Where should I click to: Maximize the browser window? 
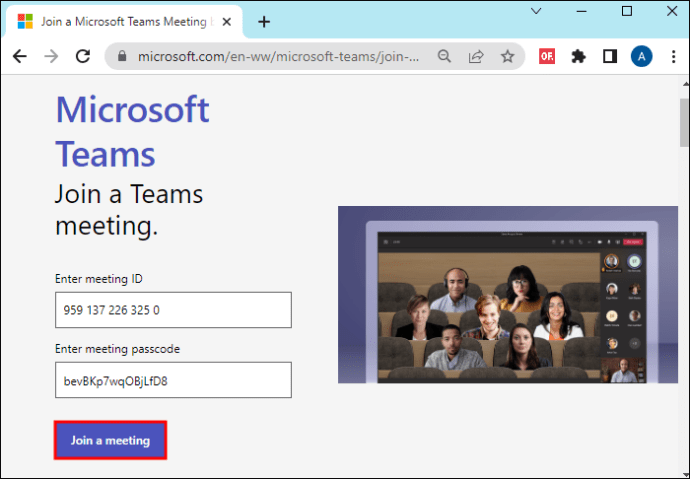(627, 11)
